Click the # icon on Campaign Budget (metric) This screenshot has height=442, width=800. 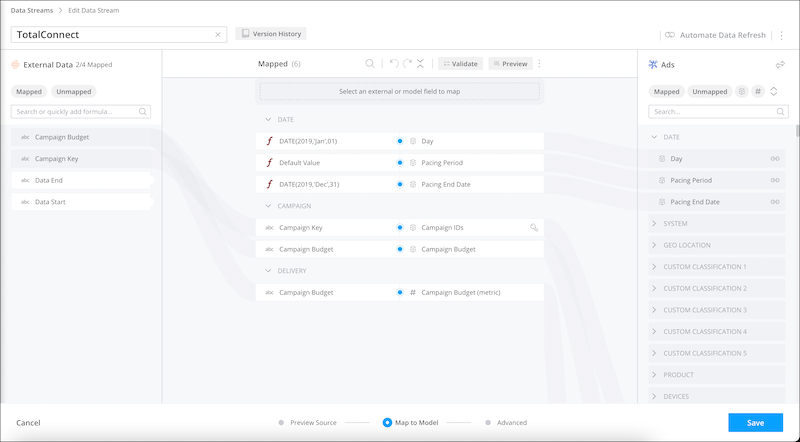pyautogui.click(x=413, y=292)
